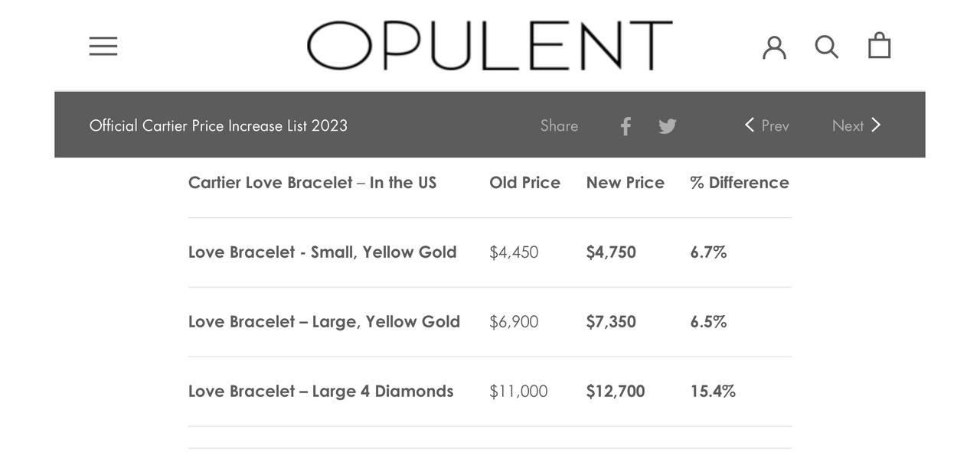
Task: Click the Share label
Action: point(559,125)
